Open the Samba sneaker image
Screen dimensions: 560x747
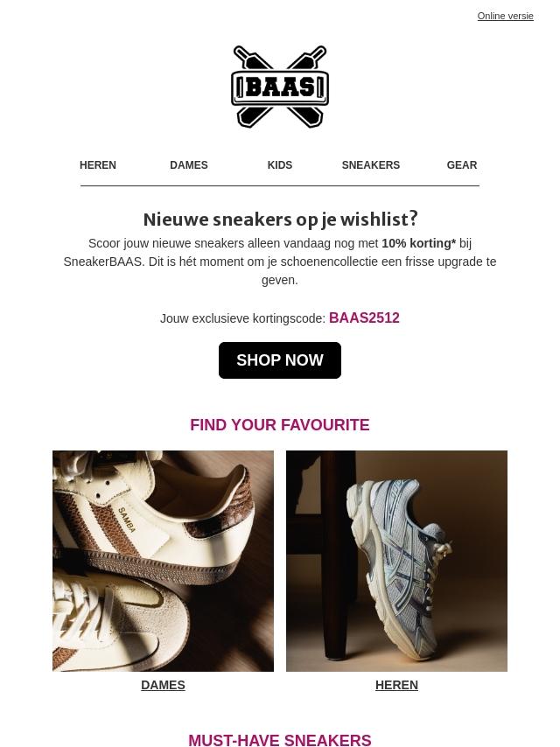[x=163, y=561]
